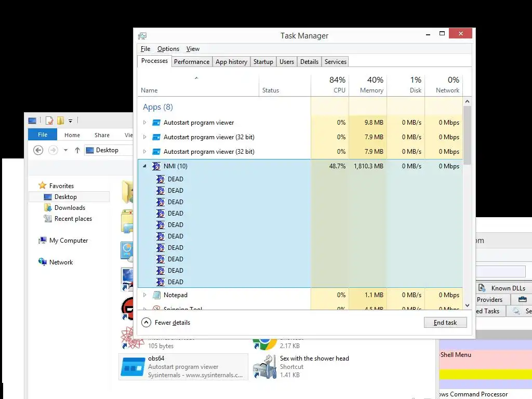Switch to the App history tab
This screenshot has height=399, width=532.
[231, 62]
